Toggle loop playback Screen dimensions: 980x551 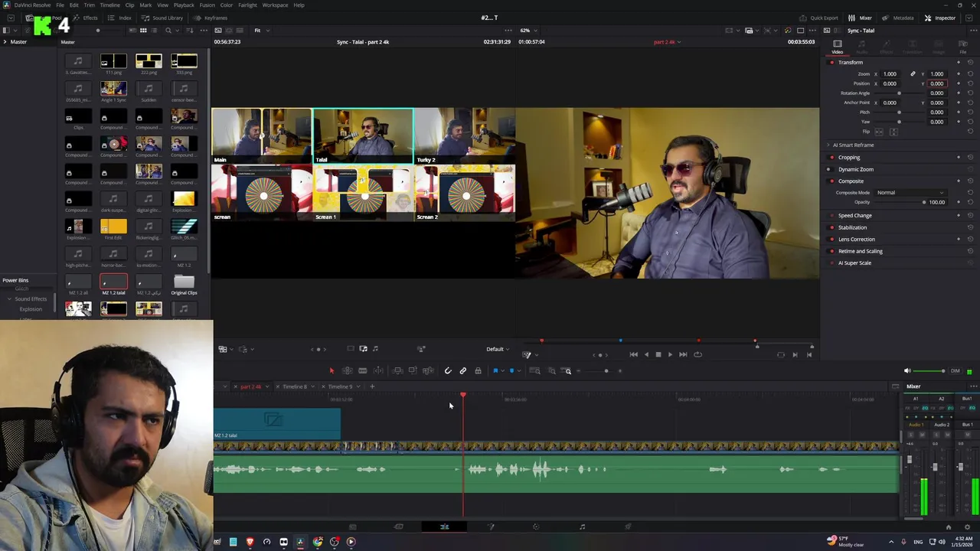(x=697, y=354)
